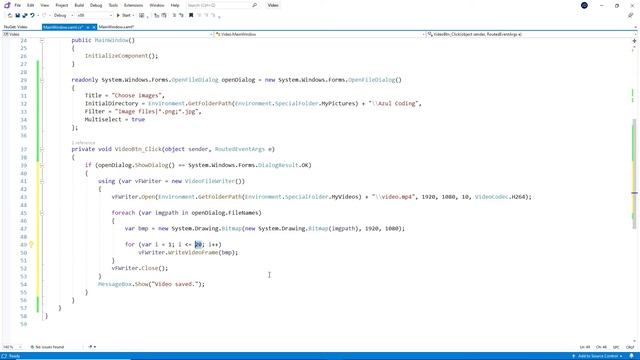Click the Start debugging button

click(124, 16)
